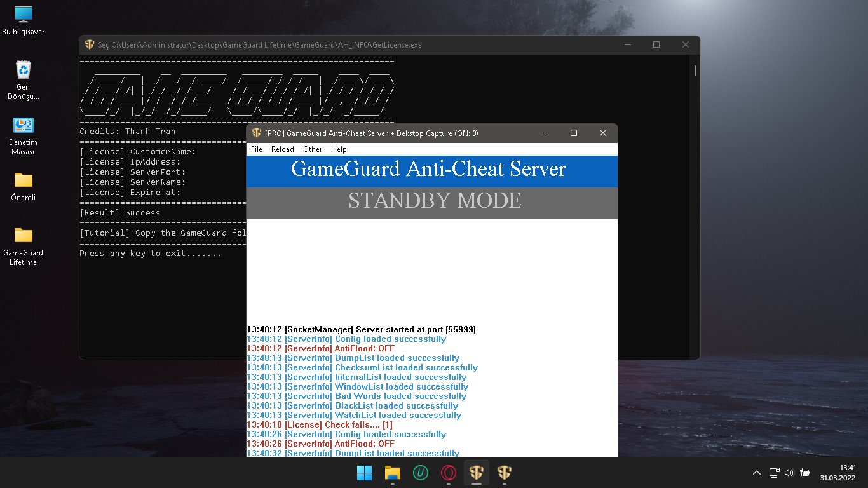The image size is (868, 488).
Task: Expand the Other menu
Action: pyautogui.click(x=313, y=149)
